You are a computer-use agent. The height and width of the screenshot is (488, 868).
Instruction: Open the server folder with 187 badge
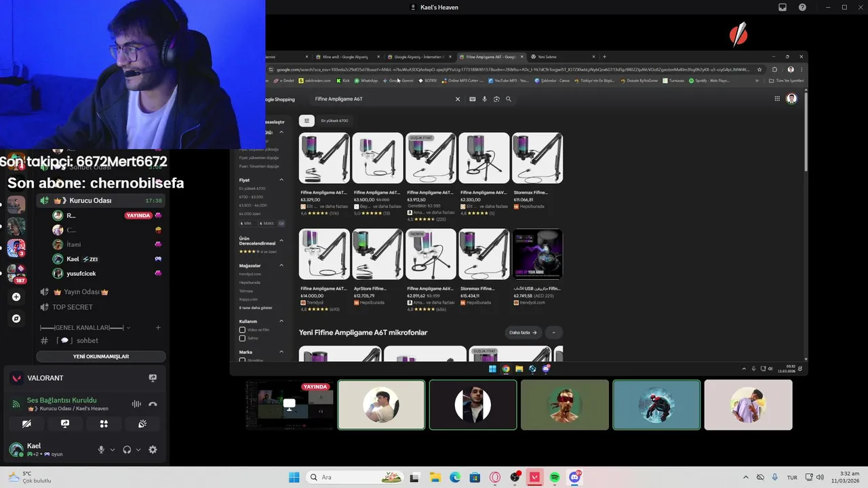[x=16, y=273]
